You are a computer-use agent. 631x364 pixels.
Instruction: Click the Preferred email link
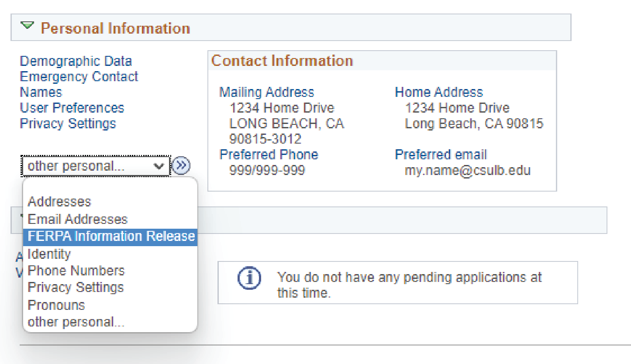(441, 155)
